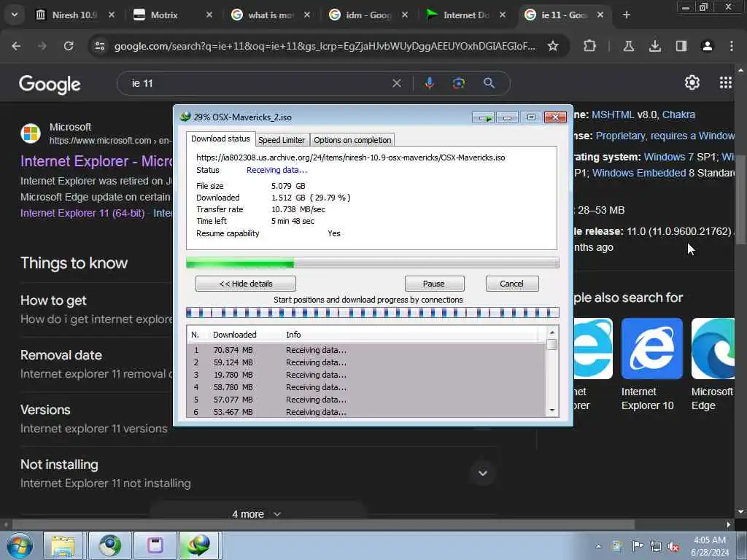Select connection row 3 with 19.780 MB
Image resolution: width=747 pixels, height=560 pixels.
366,375
